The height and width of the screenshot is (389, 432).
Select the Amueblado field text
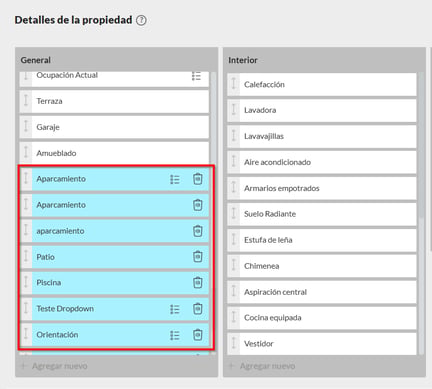56,153
